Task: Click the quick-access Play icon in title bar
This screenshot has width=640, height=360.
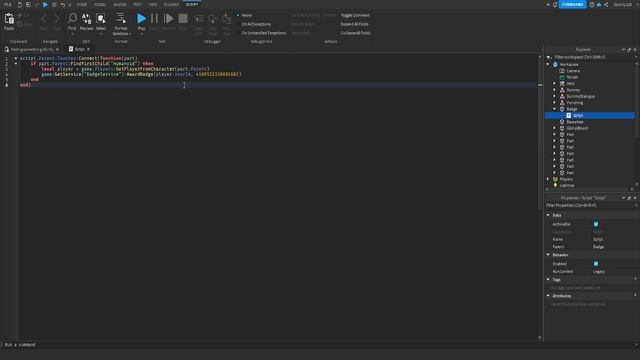Action: pos(45,4)
